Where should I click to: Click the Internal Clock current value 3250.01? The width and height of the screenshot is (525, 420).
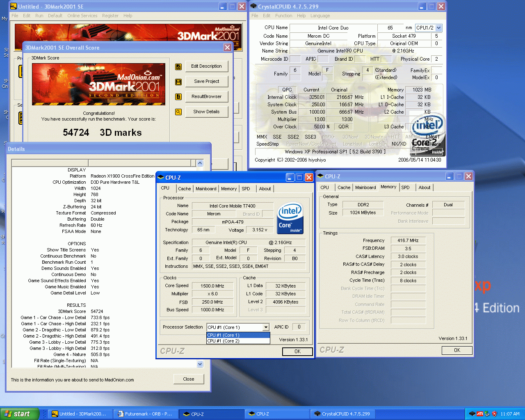[312, 97]
